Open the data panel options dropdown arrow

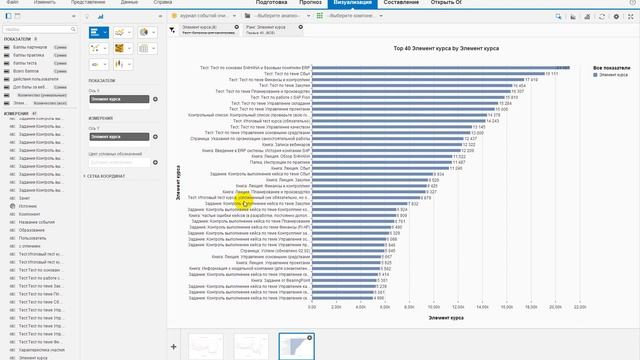pyautogui.click(x=73, y=16)
